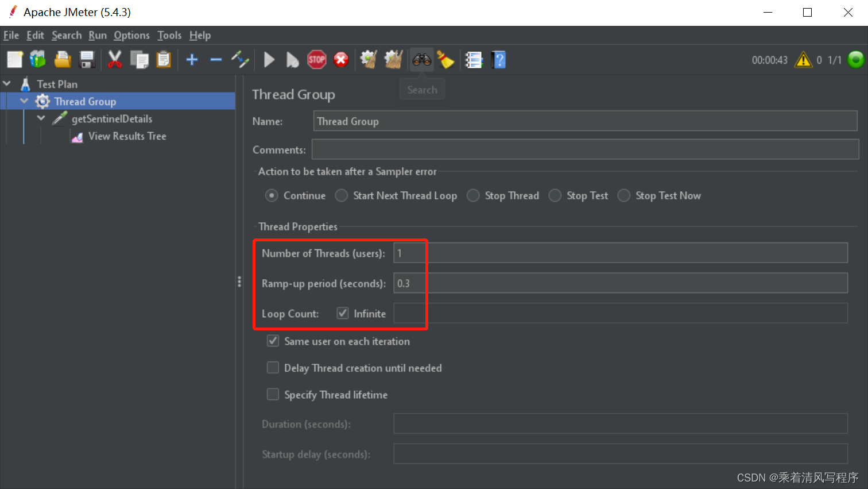Click the getSentinelDetails sampler pipette icon

(x=60, y=119)
